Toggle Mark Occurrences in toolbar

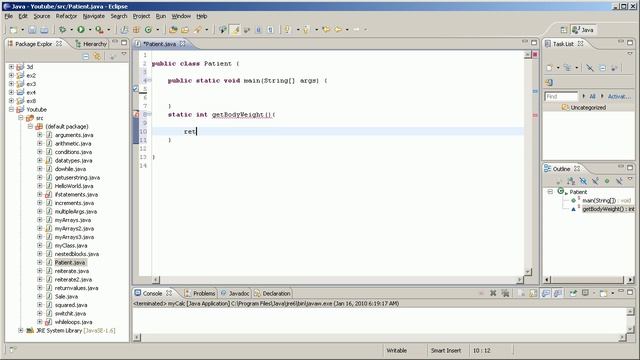235,30
